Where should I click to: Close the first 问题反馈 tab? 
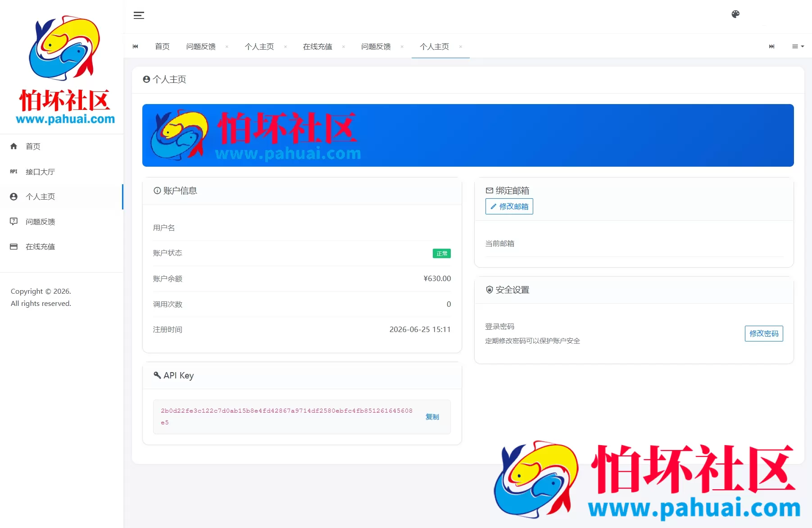pos(227,46)
